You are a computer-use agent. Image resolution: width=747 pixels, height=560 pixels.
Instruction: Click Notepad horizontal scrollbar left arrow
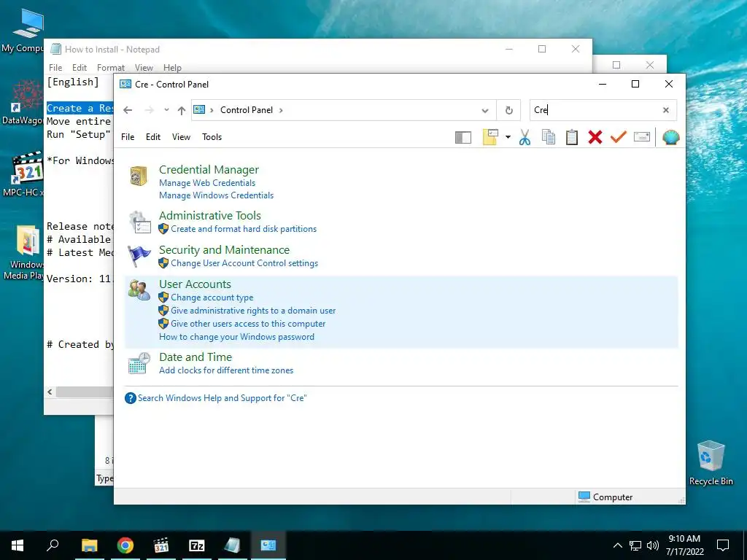click(50, 392)
